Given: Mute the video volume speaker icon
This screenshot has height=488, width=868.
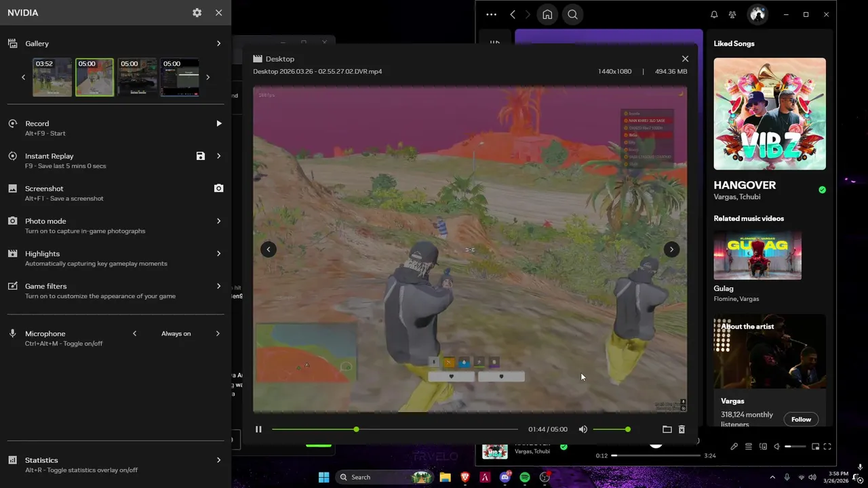Looking at the screenshot, I should click(x=583, y=429).
